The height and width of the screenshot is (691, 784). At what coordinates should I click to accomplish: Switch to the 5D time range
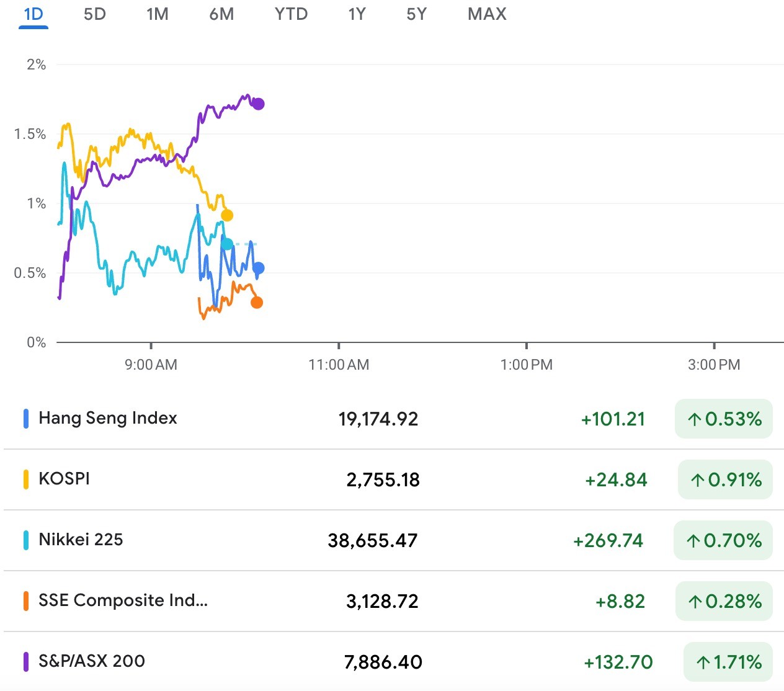[95, 14]
